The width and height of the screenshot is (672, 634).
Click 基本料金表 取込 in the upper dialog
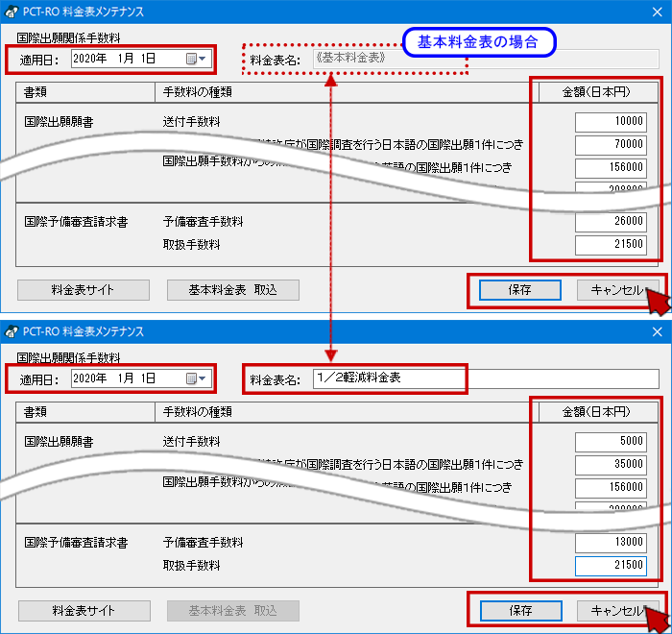click(x=232, y=290)
